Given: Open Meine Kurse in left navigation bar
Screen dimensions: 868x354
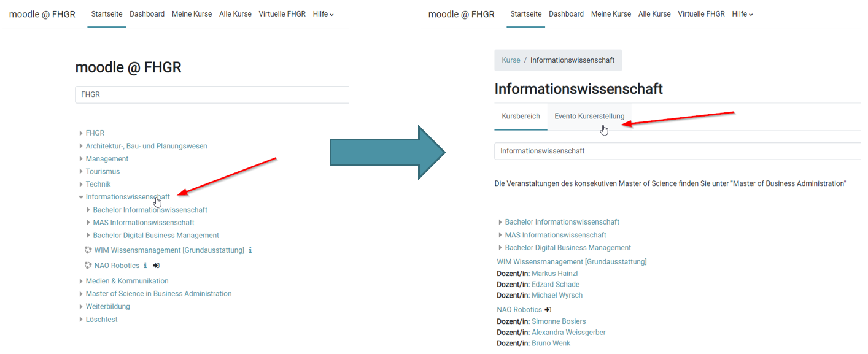Looking at the screenshot, I should click(x=192, y=14).
